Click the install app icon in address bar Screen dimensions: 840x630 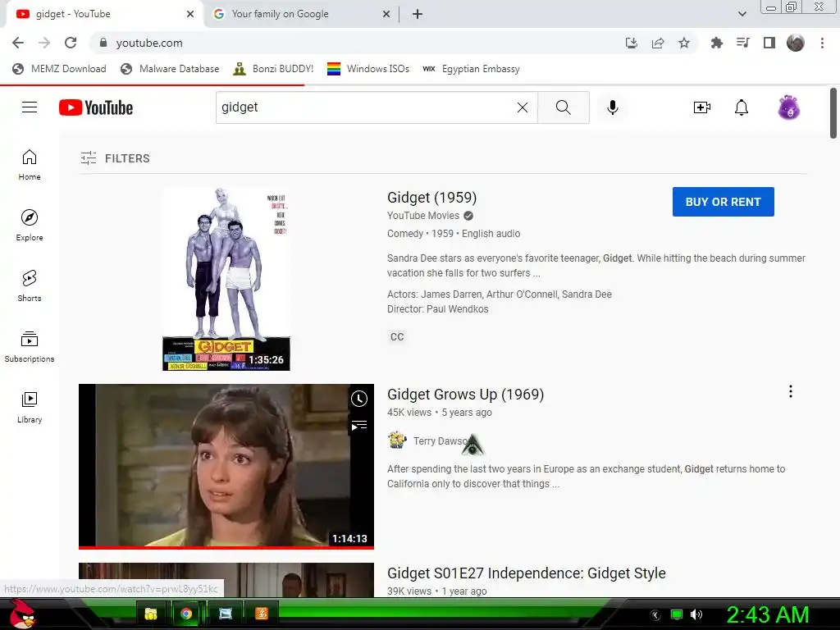tap(632, 43)
